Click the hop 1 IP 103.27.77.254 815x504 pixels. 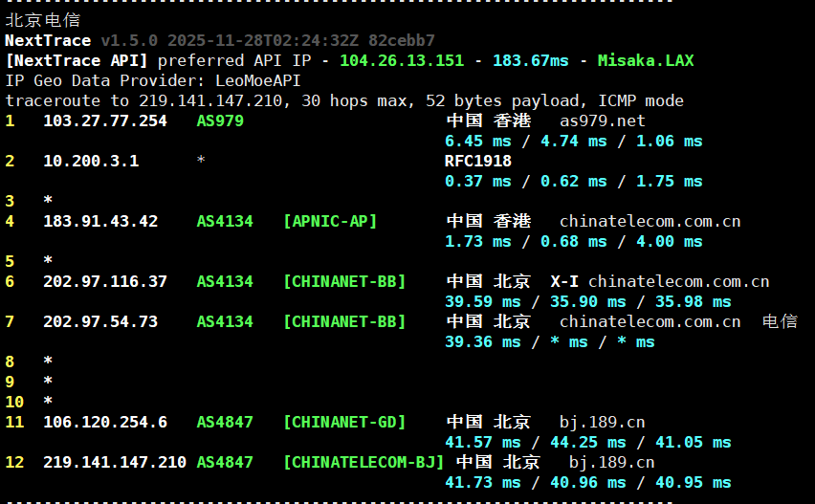[105, 121]
